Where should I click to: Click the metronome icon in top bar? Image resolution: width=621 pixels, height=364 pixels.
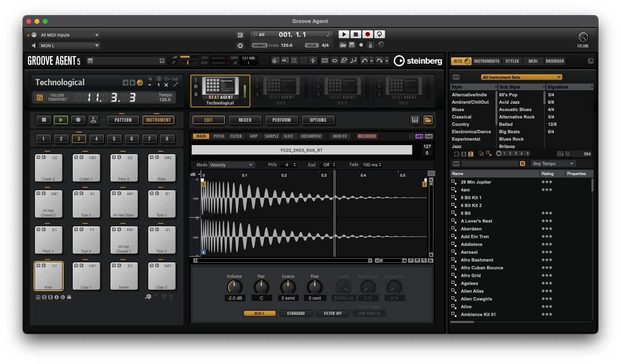point(370,45)
